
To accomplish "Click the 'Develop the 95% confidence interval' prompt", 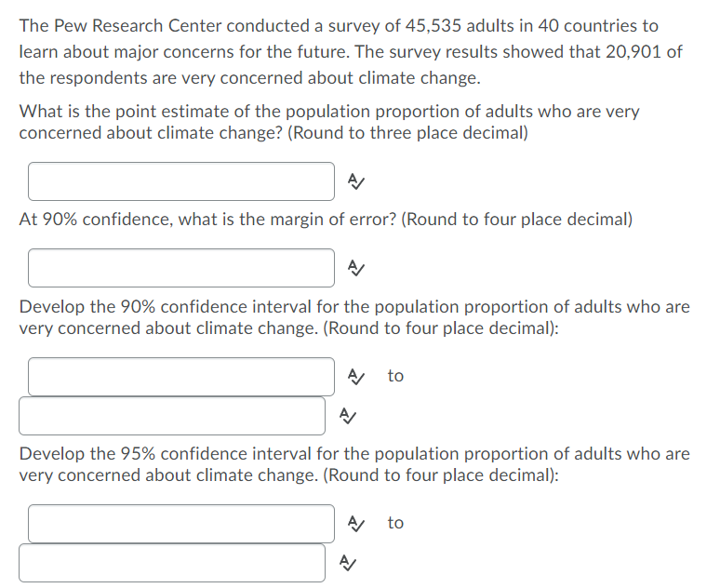I will [x=353, y=464].
